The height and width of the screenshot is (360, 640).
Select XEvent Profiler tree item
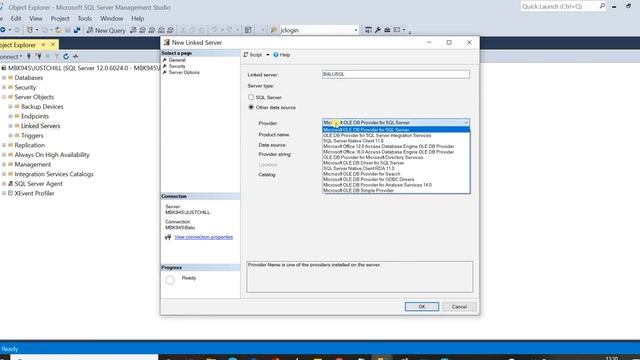[x=34, y=193]
